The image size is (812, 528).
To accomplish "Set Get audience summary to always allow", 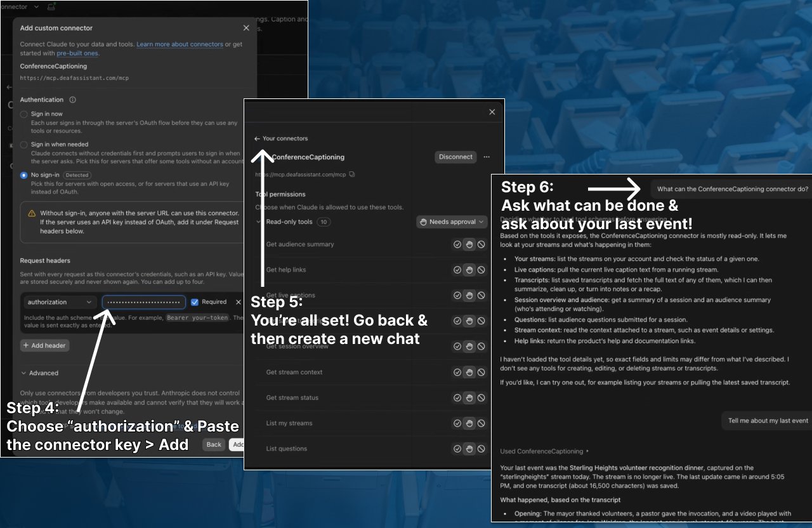I will 457,244.
